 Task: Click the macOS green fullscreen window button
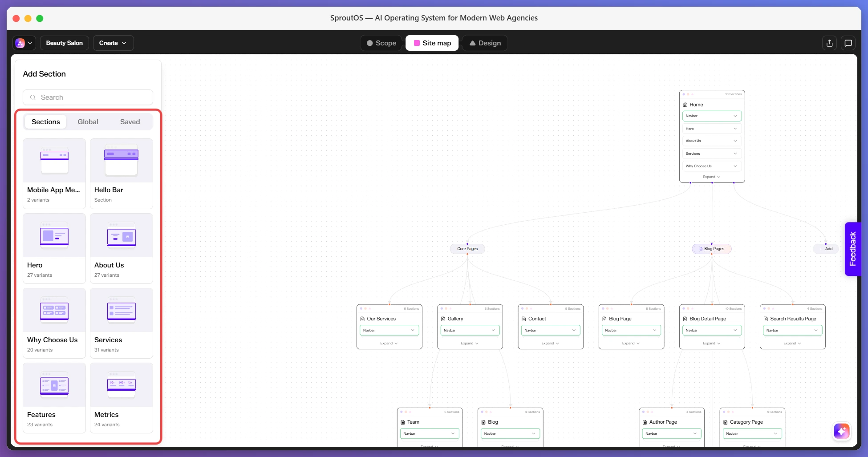pos(40,18)
